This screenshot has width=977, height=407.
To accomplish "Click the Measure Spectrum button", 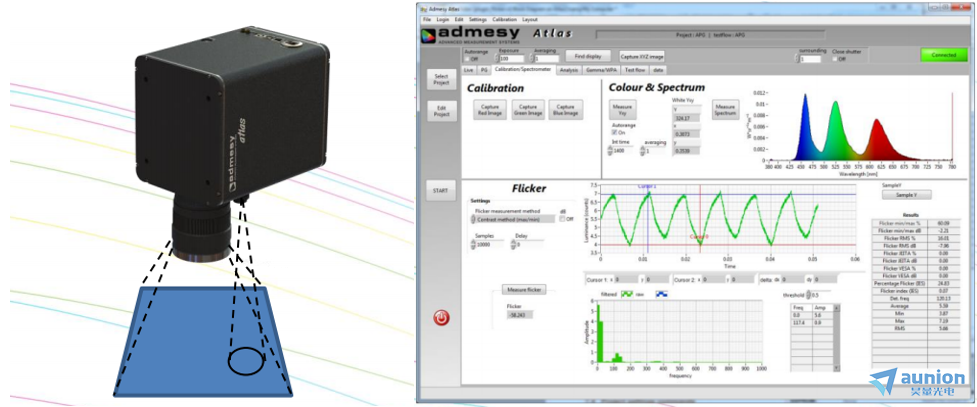I will click(725, 110).
